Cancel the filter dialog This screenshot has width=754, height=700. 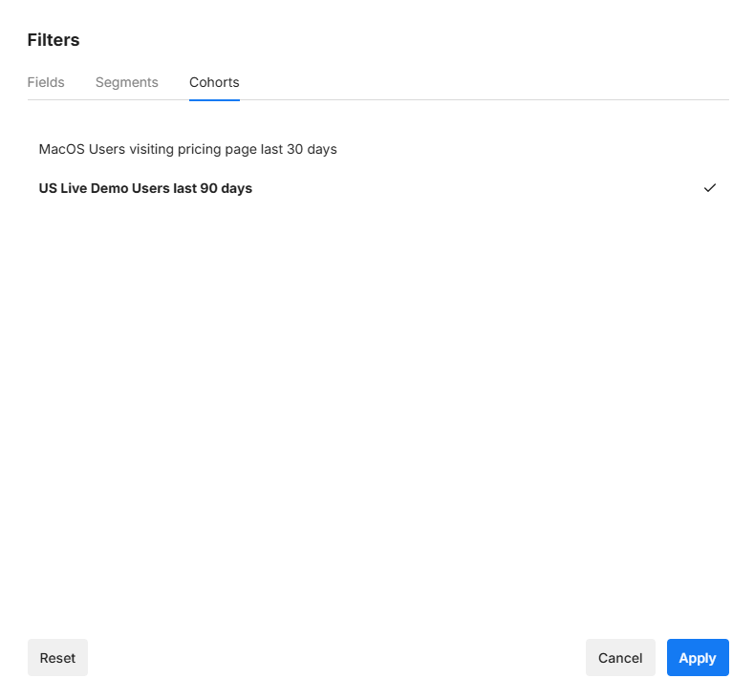[x=619, y=658]
